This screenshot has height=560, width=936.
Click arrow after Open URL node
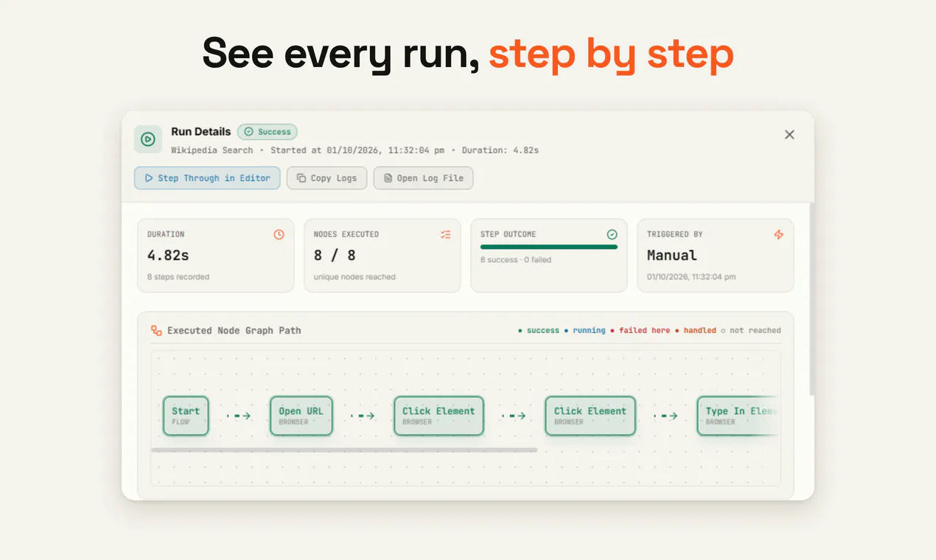362,416
